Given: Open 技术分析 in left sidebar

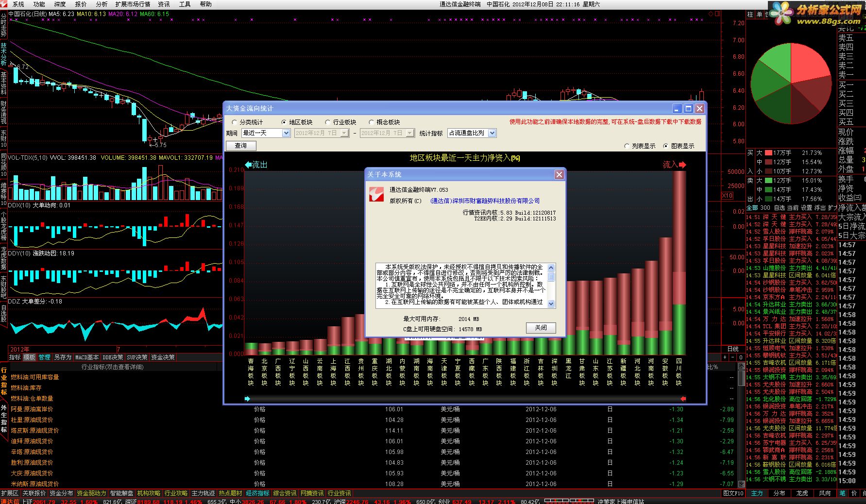Looking at the screenshot, I should click(x=4, y=54).
